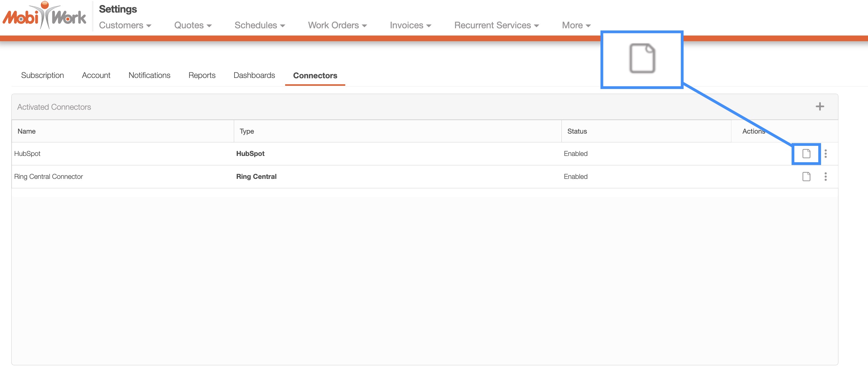868x381 pixels.
Task: Open Ring Central Connector three-dot menu
Action: tap(825, 177)
